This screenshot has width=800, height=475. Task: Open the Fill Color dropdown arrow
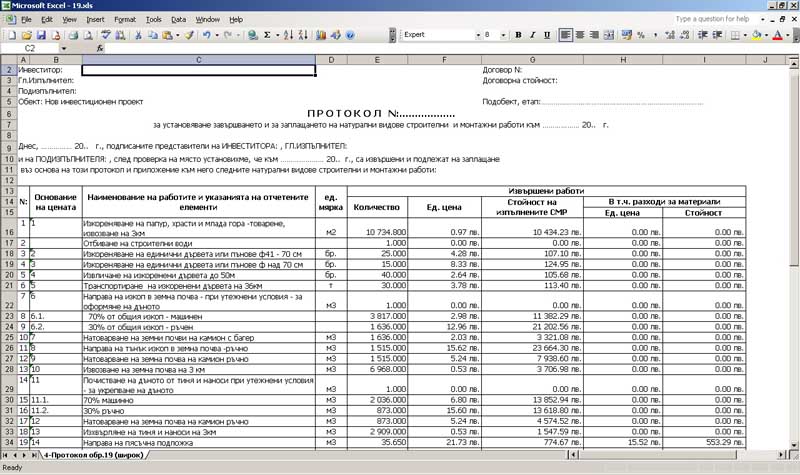766,35
